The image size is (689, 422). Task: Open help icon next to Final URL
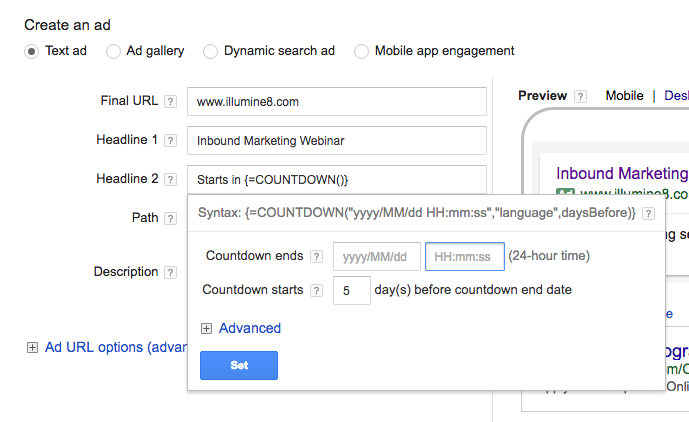(170, 102)
